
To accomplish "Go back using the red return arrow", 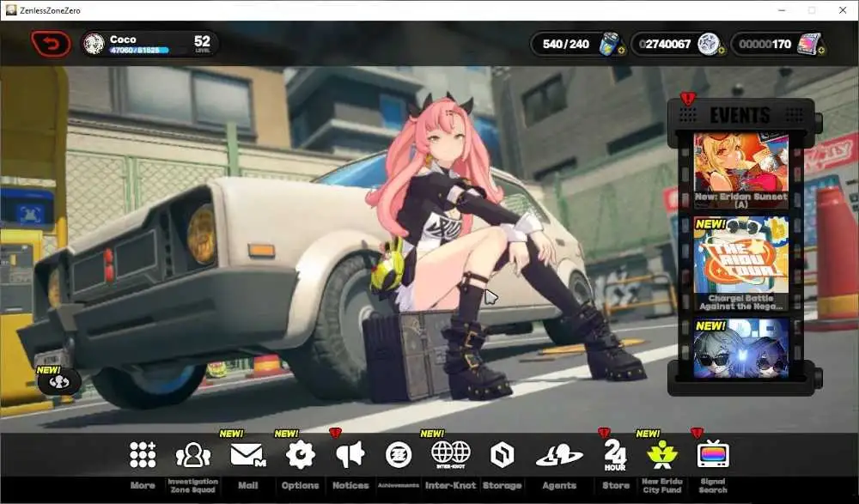I will 51,44.
